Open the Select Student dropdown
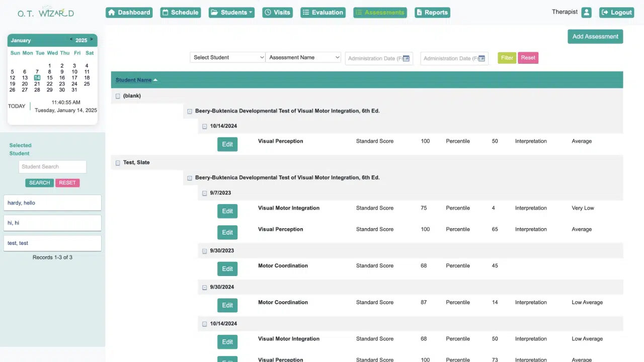644x362 pixels. coord(227,57)
